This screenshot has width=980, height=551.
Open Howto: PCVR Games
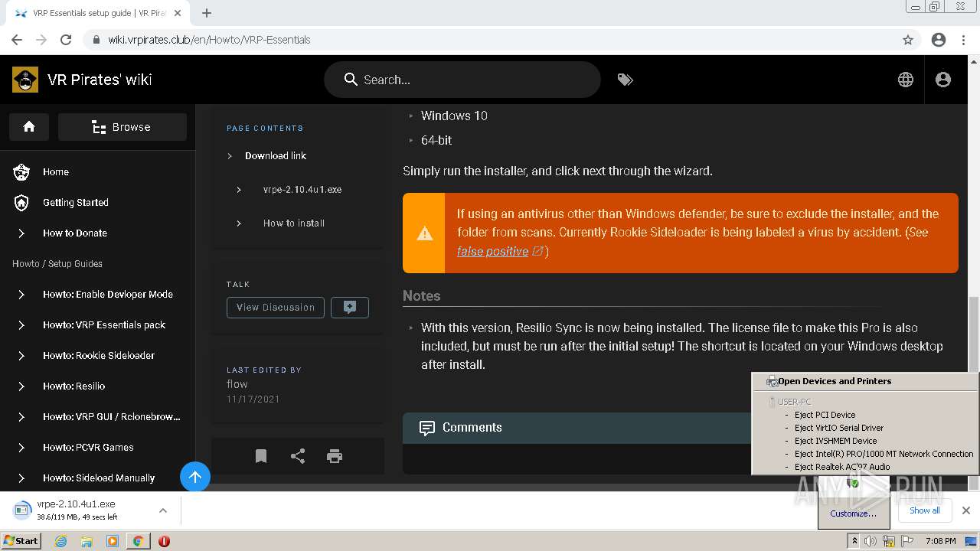(88, 448)
